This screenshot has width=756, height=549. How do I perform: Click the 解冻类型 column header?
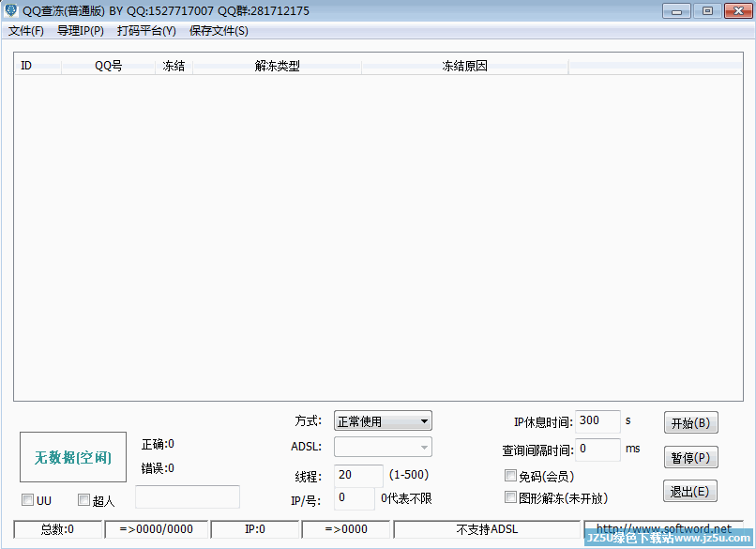pyautogui.click(x=278, y=66)
